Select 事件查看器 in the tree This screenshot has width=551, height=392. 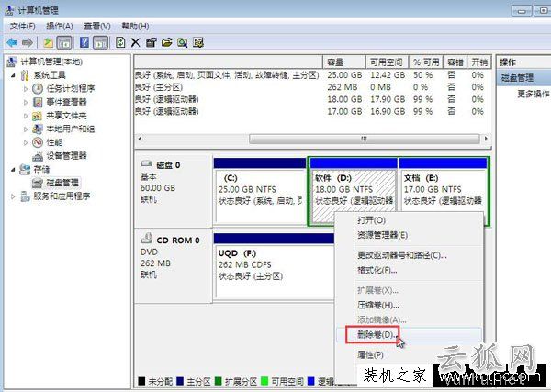pyautogui.click(x=66, y=102)
